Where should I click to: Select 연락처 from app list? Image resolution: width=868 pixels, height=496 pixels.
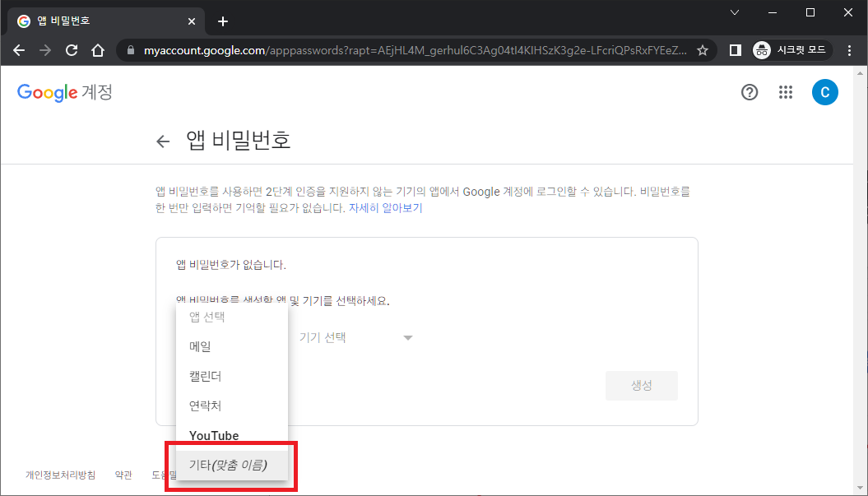point(232,406)
